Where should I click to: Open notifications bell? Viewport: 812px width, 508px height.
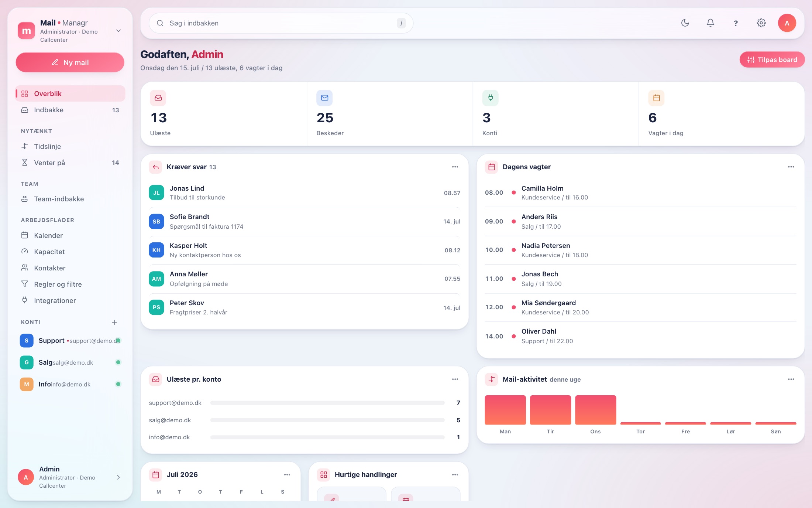click(710, 23)
